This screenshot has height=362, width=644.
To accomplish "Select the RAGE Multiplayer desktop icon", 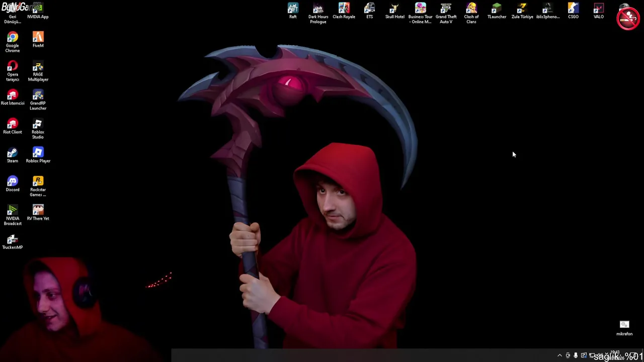I will pyautogui.click(x=38, y=71).
